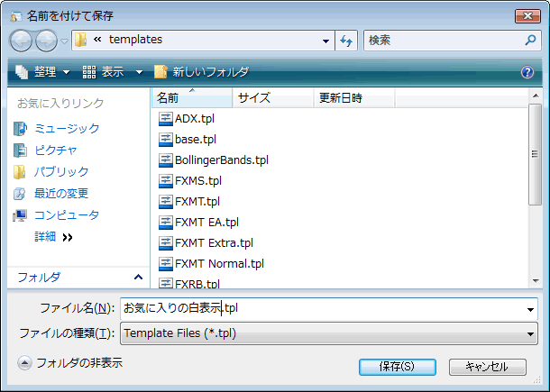
Task: Click the search icon beside 最近の変更
Action: click(19, 194)
